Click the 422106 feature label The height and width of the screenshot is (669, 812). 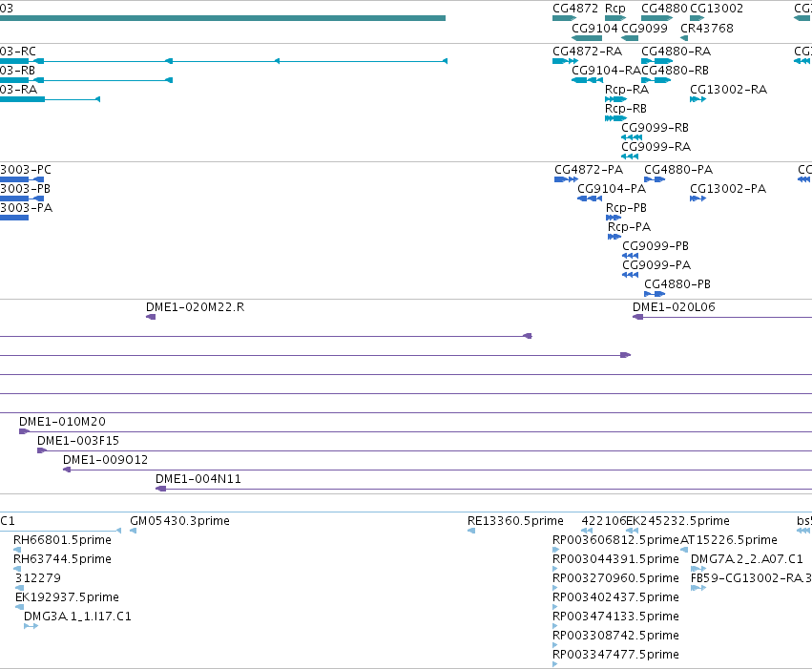[603, 521]
